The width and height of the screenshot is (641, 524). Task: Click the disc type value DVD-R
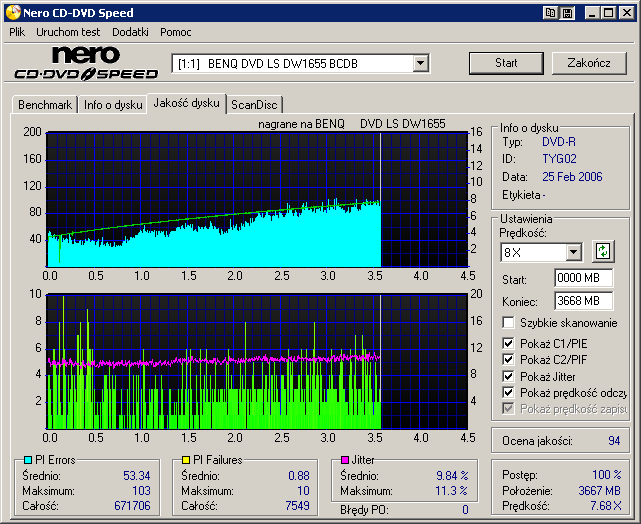559,142
